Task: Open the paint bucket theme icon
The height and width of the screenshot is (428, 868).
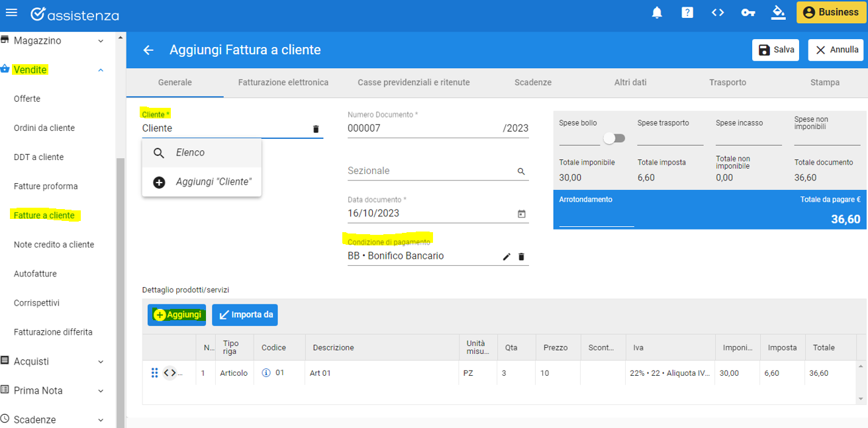Action: [x=779, y=13]
